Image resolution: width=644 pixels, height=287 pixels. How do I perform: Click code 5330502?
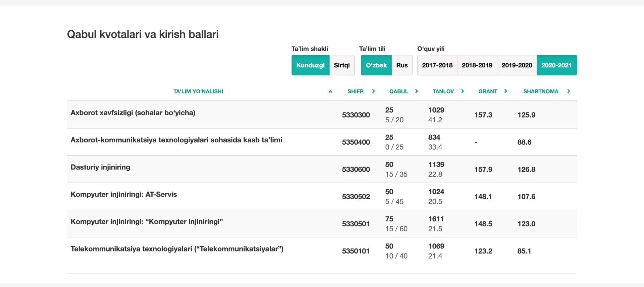click(356, 197)
